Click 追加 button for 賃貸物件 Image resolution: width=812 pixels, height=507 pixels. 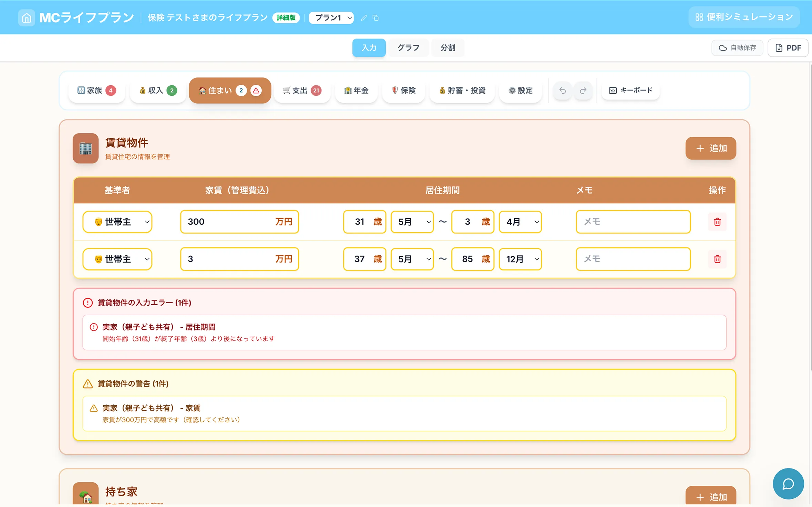(710, 148)
